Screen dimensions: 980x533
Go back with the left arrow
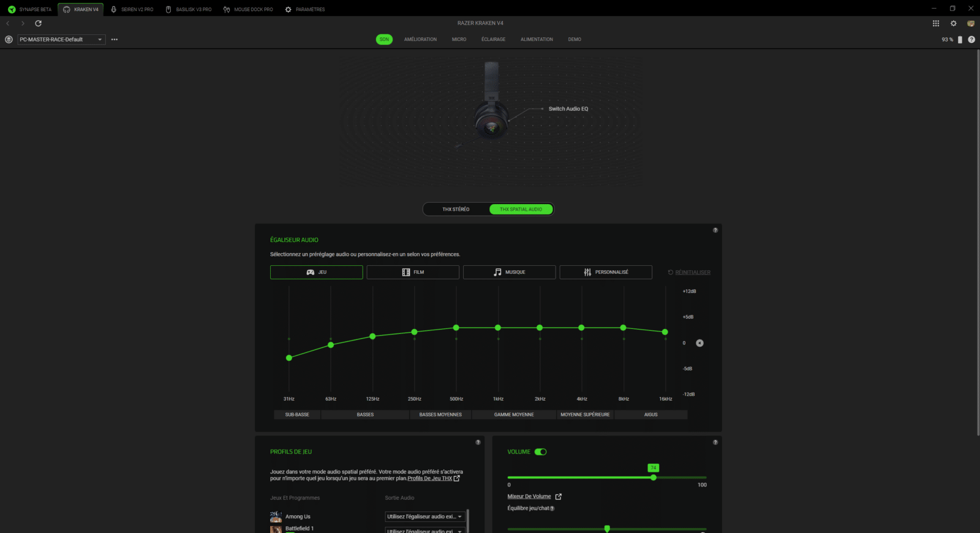8,23
